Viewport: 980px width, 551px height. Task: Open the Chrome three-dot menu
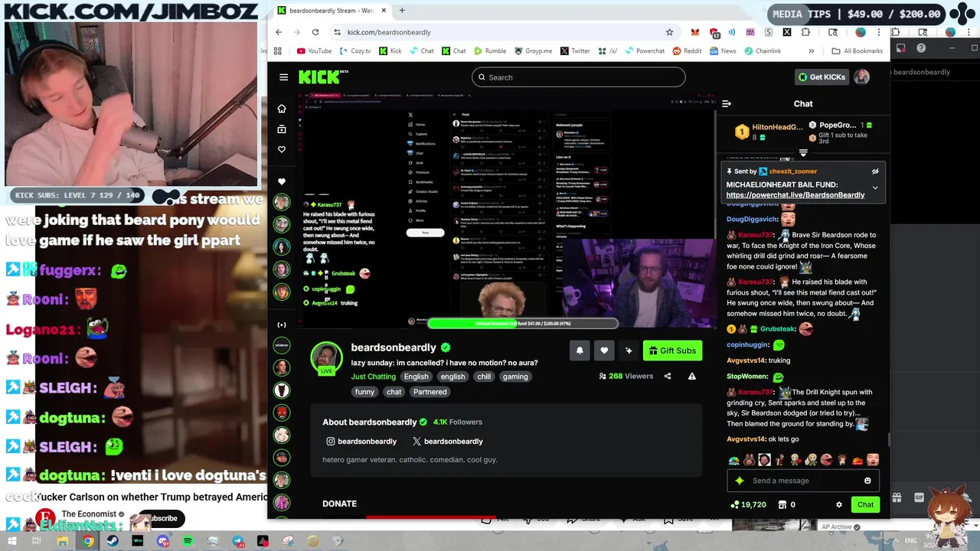click(879, 32)
